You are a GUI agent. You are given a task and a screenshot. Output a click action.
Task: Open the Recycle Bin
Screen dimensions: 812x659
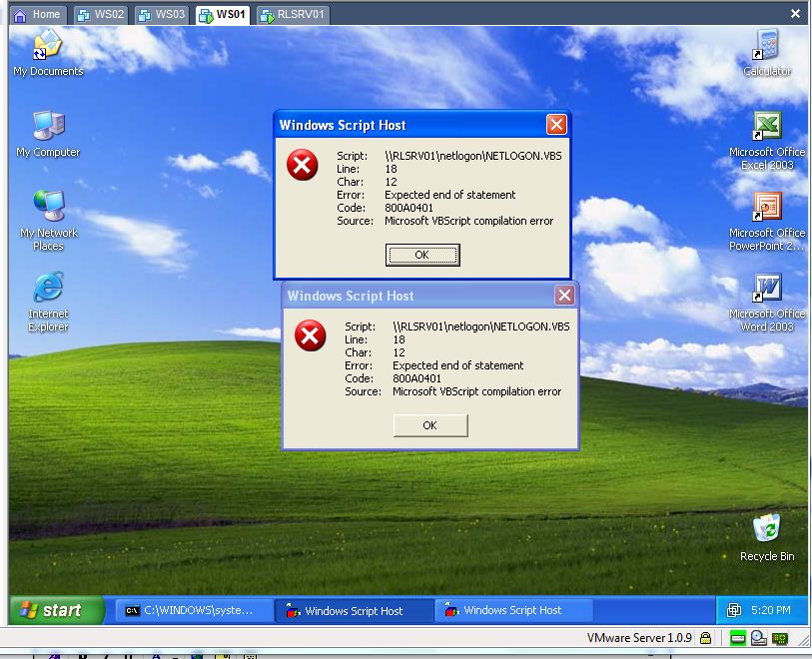[x=767, y=538]
